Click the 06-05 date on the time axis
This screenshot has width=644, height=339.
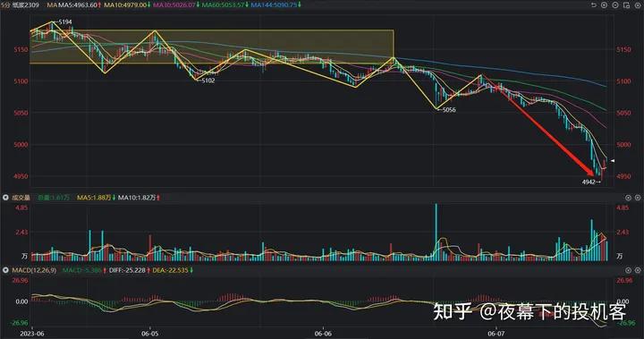(x=150, y=334)
